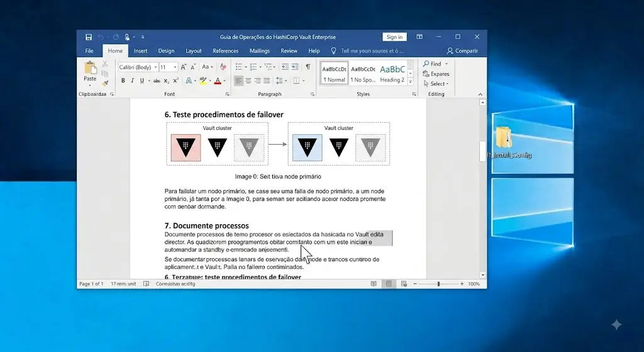Switch to the Layout tab

tap(194, 51)
